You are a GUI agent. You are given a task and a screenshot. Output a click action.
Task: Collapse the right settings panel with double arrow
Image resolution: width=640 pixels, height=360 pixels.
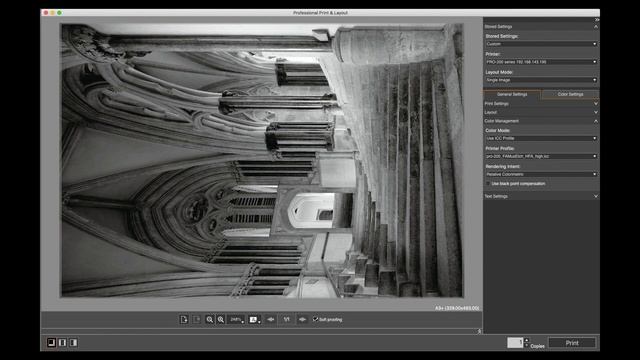tap(597, 20)
